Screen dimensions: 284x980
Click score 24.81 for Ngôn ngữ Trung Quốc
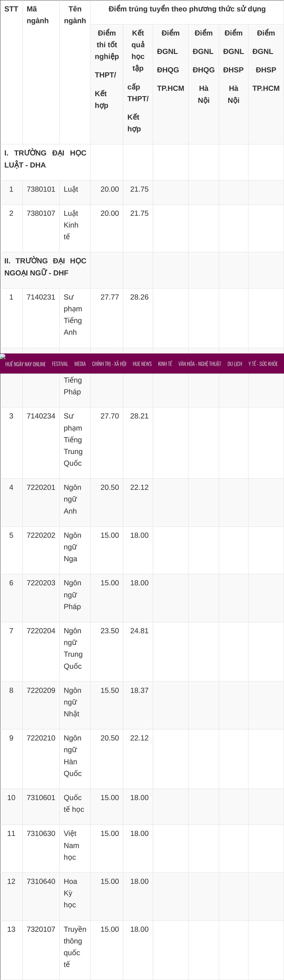[139, 631]
